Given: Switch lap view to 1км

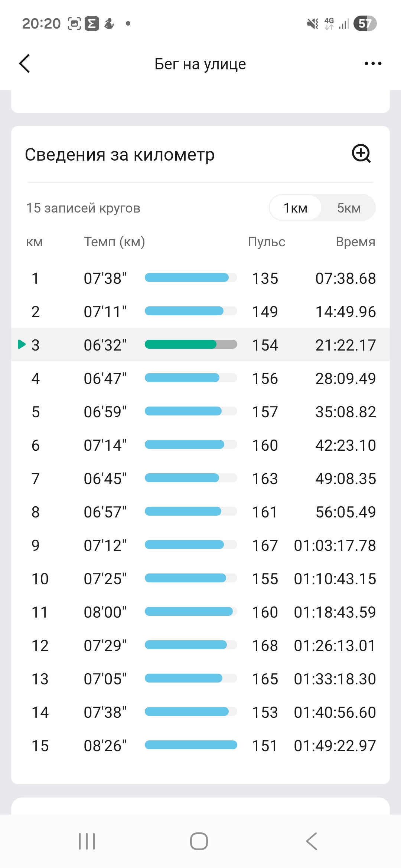Looking at the screenshot, I should (x=295, y=208).
